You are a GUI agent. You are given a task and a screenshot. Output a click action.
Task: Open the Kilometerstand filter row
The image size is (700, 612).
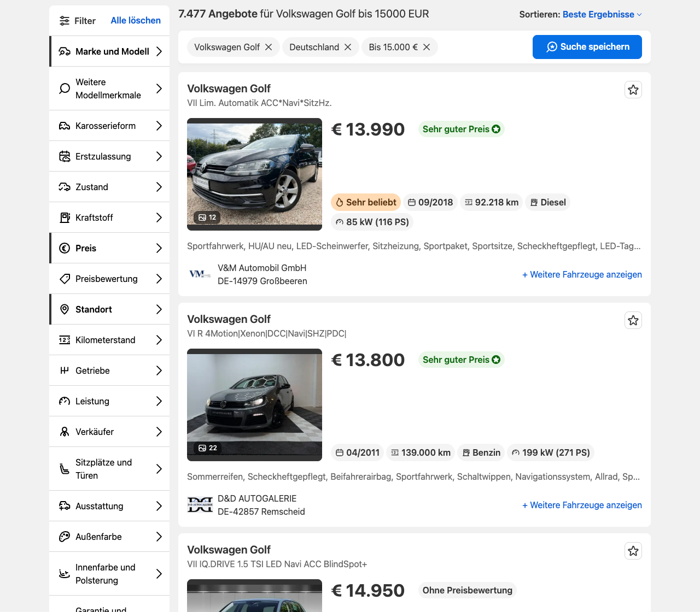(x=109, y=340)
